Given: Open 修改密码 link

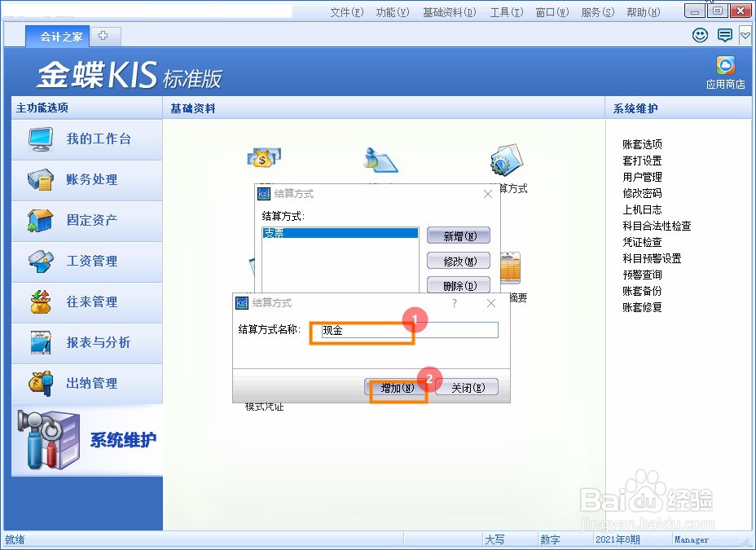Looking at the screenshot, I should tap(642, 193).
